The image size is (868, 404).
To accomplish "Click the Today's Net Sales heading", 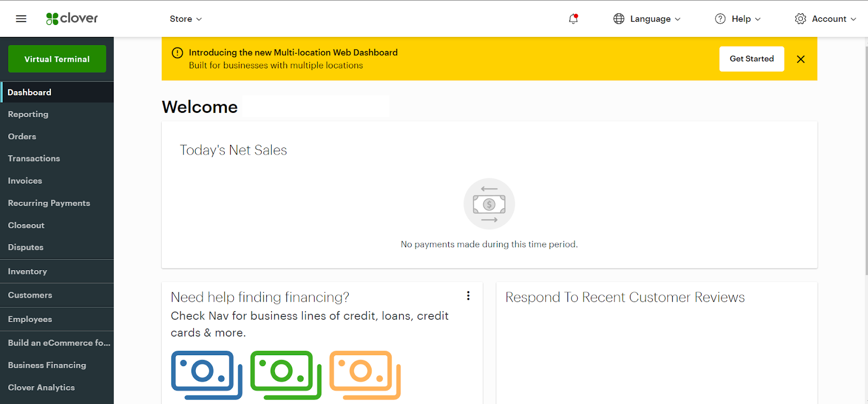I will (233, 150).
